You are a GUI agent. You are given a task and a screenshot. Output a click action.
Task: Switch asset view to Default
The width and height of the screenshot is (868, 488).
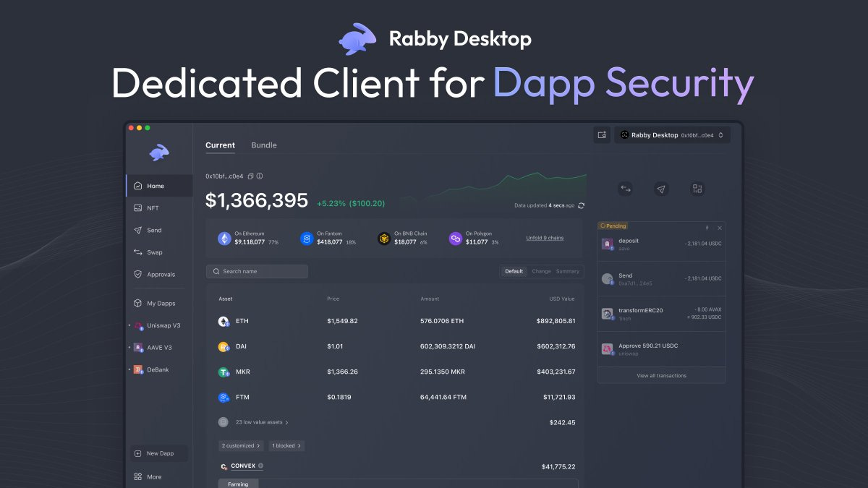514,271
